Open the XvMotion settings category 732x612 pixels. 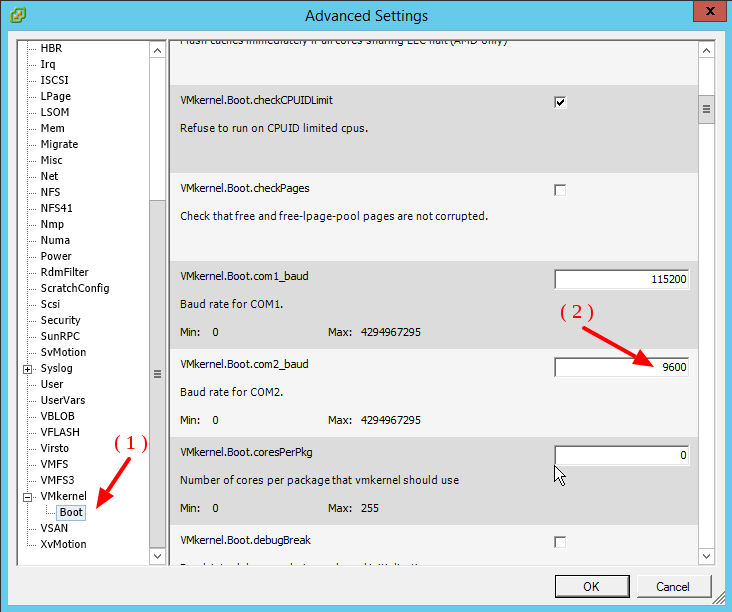[x=63, y=544]
